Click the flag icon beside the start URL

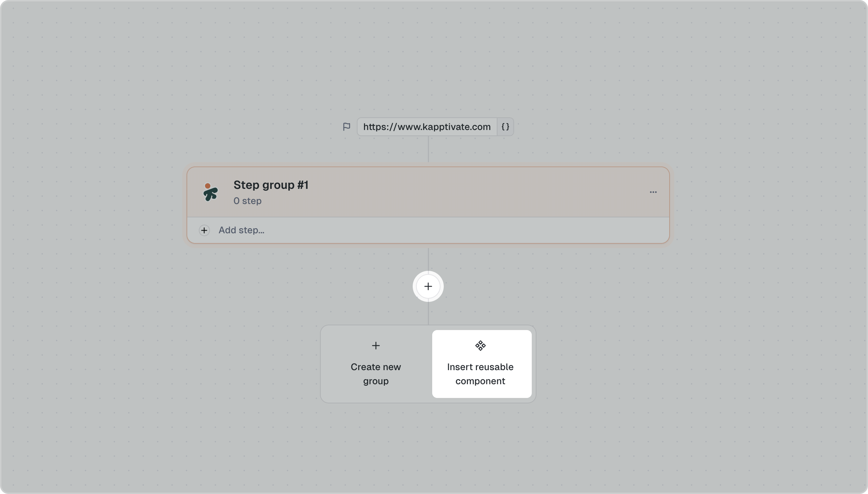pyautogui.click(x=346, y=127)
